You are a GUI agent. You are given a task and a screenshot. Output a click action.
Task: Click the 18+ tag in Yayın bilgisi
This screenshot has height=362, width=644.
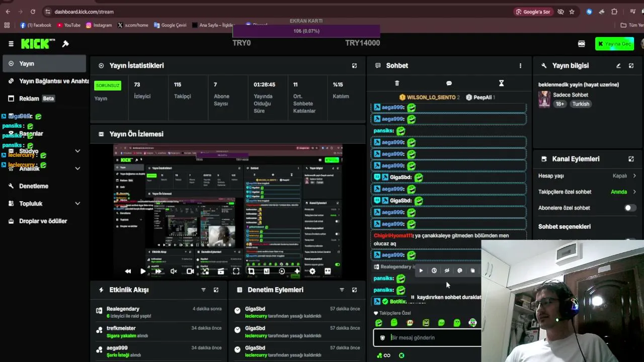click(x=560, y=104)
